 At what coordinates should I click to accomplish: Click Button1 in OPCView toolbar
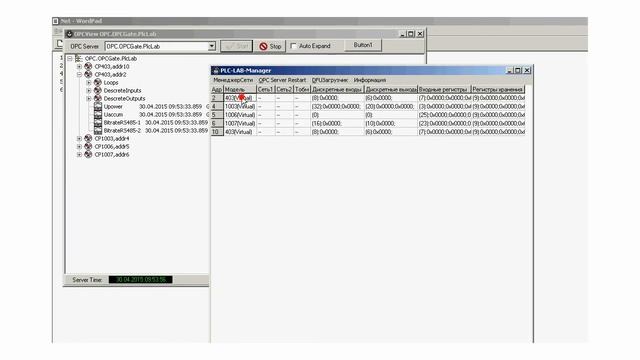point(363,45)
